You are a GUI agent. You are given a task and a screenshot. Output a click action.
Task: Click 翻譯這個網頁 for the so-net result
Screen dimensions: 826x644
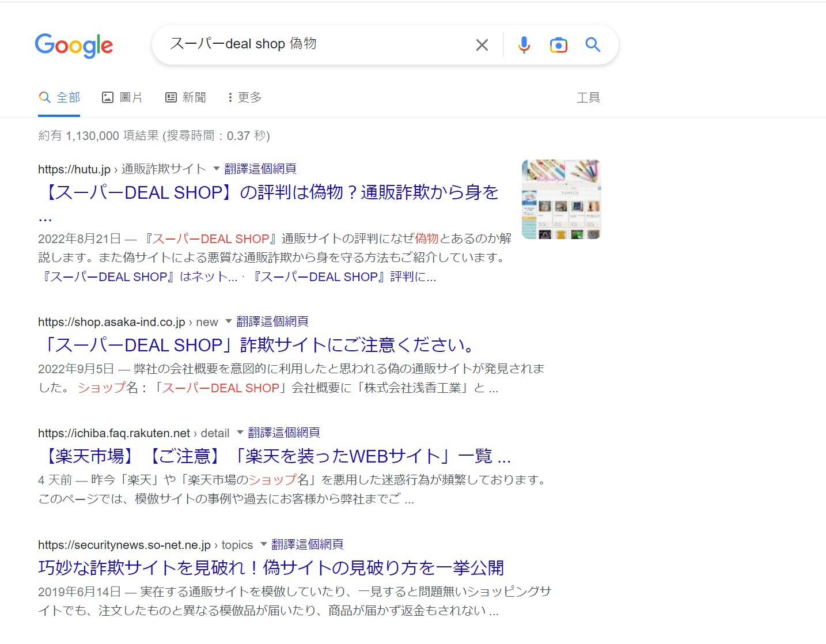coord(308,544)
